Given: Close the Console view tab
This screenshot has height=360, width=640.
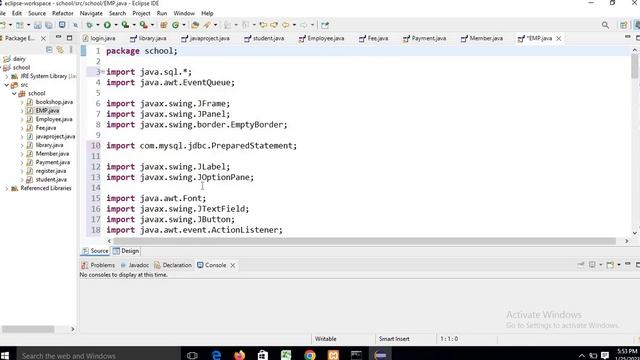Looking at the screenshot, I should [x=233, y=265].
